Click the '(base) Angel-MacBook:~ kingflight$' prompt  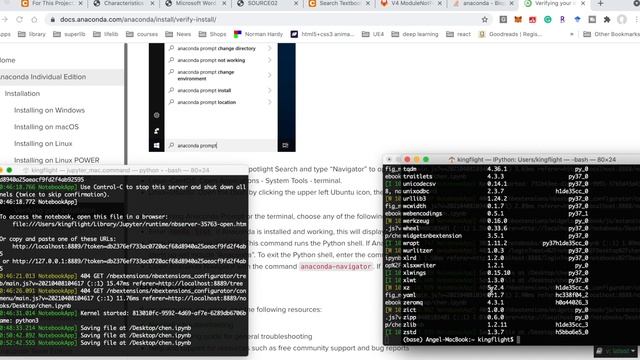click(458, 340)
